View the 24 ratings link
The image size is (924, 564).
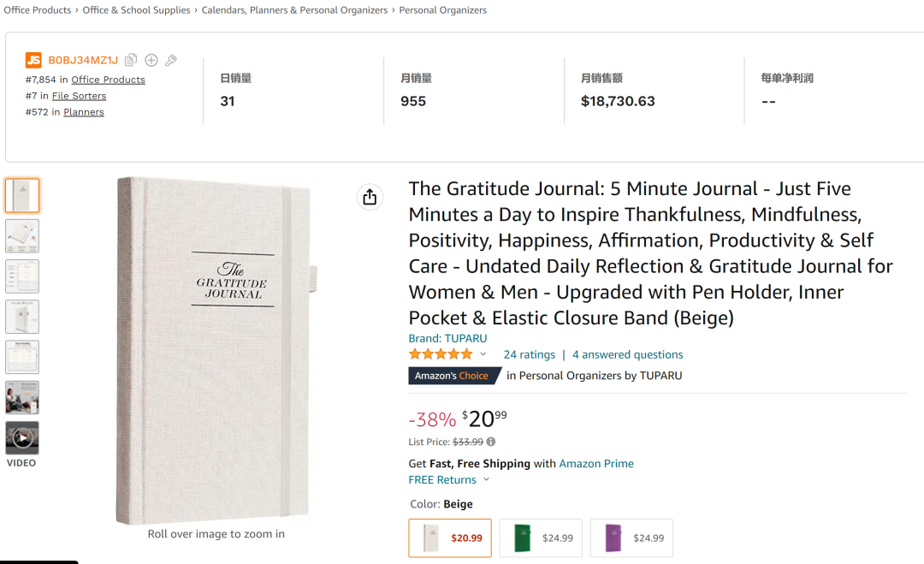tap(530, 354)
